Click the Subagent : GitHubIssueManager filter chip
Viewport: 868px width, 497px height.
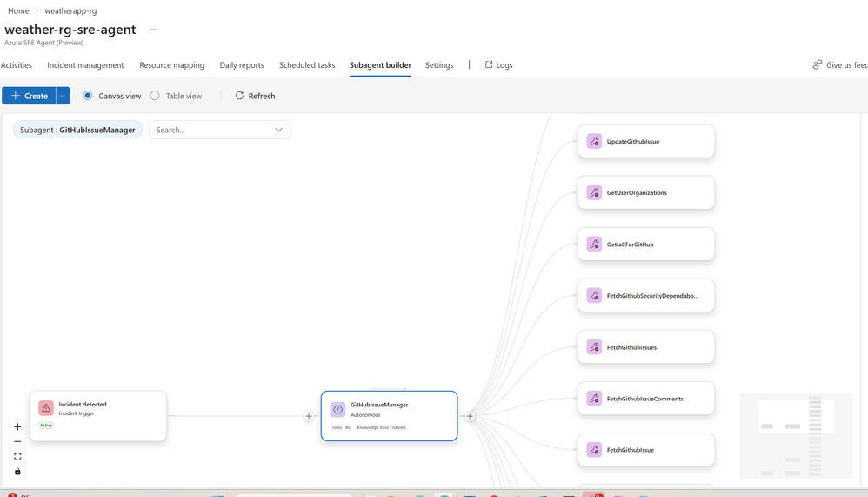coord(77,130)
